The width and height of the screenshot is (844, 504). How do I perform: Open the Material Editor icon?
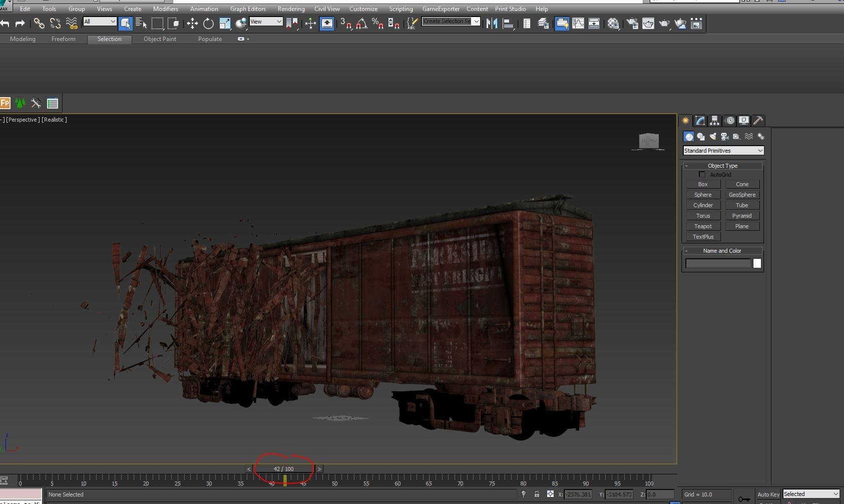pos(613,24)
